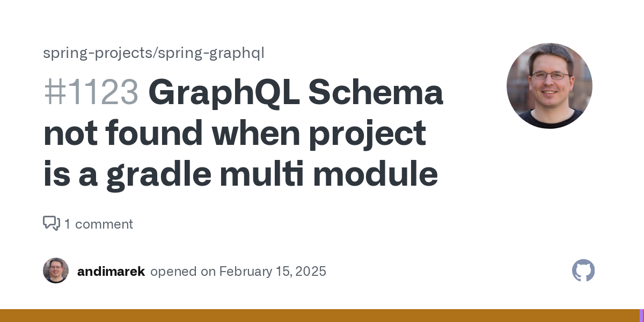Select the small andimarek avatar icon
Viewport: 644px width, 322px height.
(56, 270)
